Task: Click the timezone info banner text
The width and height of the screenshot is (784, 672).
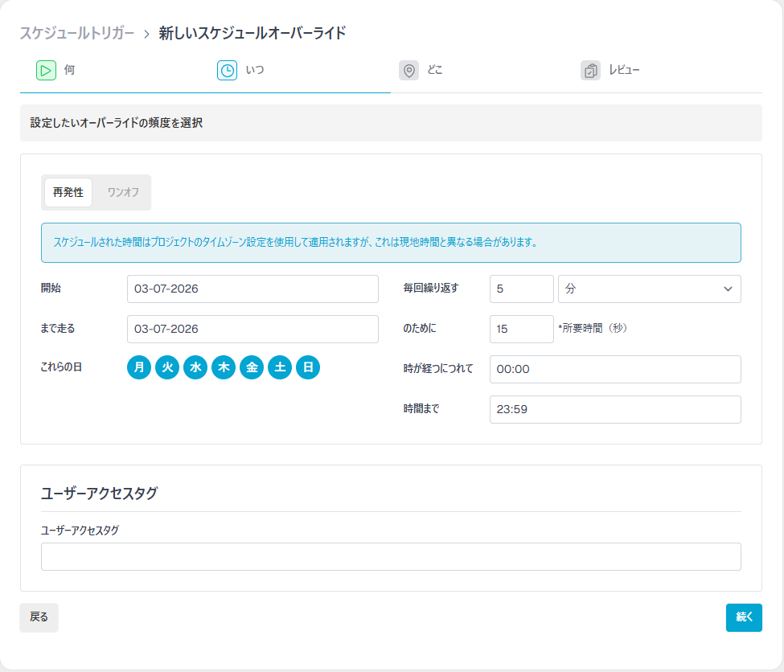Action: [x=295, y=243]
